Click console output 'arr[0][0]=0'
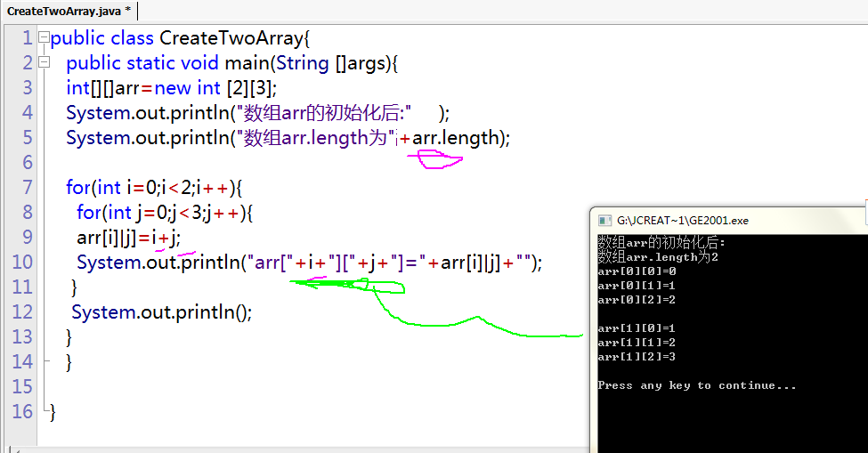 coord(637,271)
